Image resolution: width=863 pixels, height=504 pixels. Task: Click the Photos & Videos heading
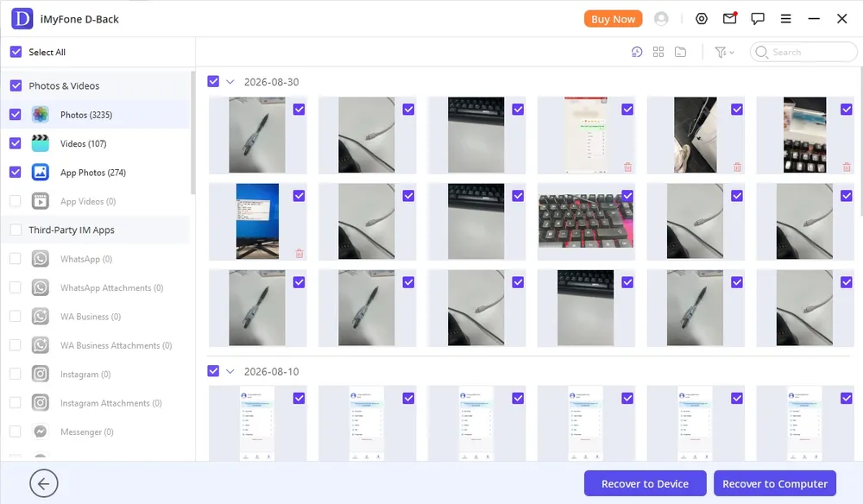64,85
